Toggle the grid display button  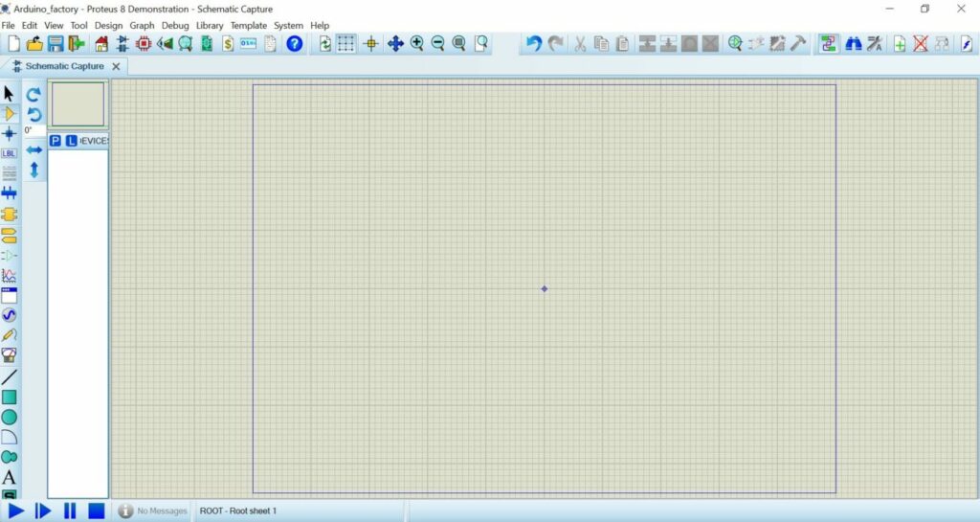346,43
